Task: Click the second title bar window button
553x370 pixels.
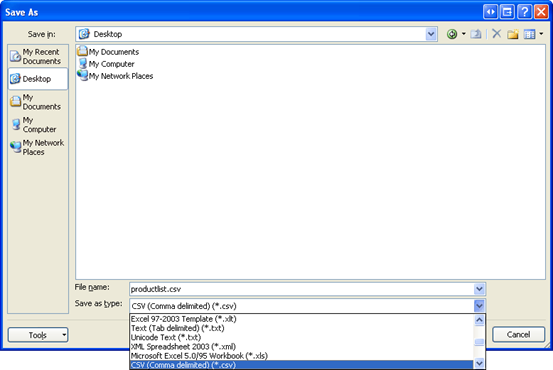Action: tap(507, 12)
